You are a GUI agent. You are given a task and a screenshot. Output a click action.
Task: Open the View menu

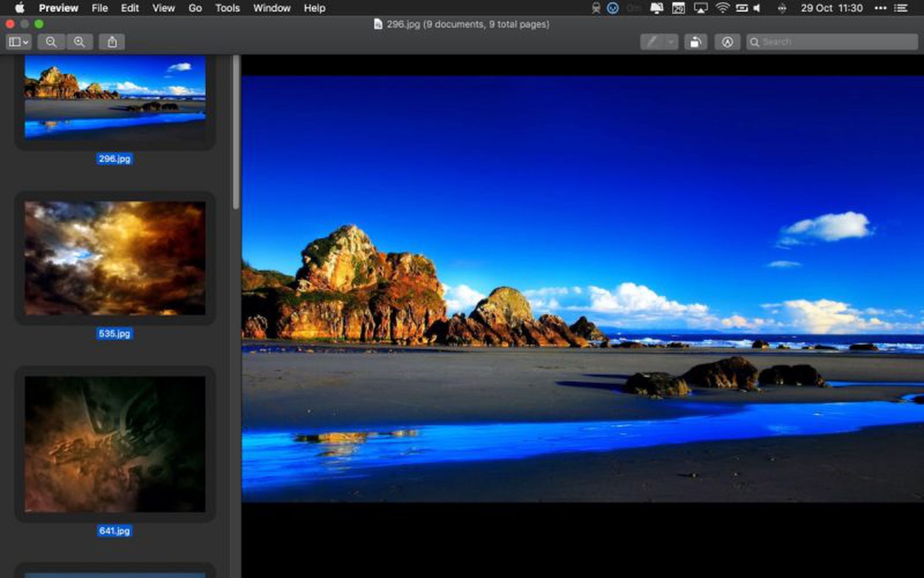click(163, 8)
